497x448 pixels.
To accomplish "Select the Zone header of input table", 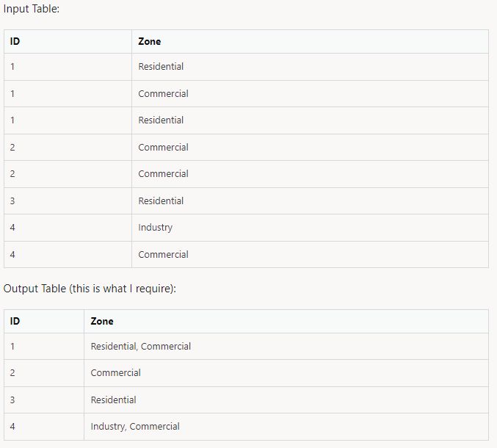I will (310, 42).
